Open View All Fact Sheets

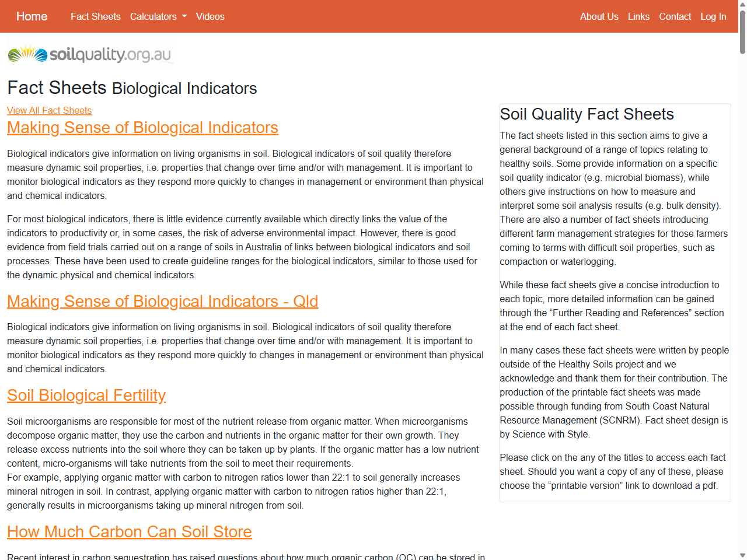(x=49, y=110)
